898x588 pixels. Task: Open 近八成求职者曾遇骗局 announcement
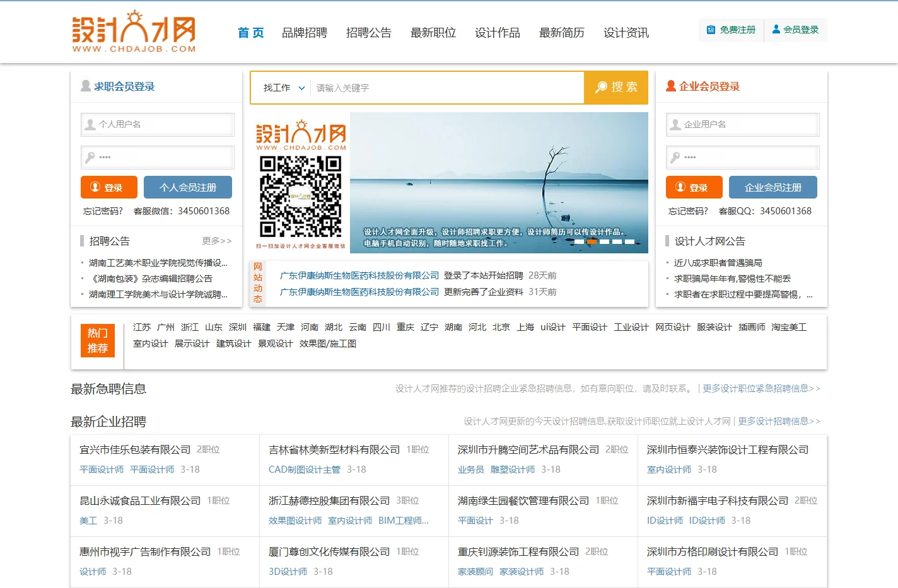point(718,263)
